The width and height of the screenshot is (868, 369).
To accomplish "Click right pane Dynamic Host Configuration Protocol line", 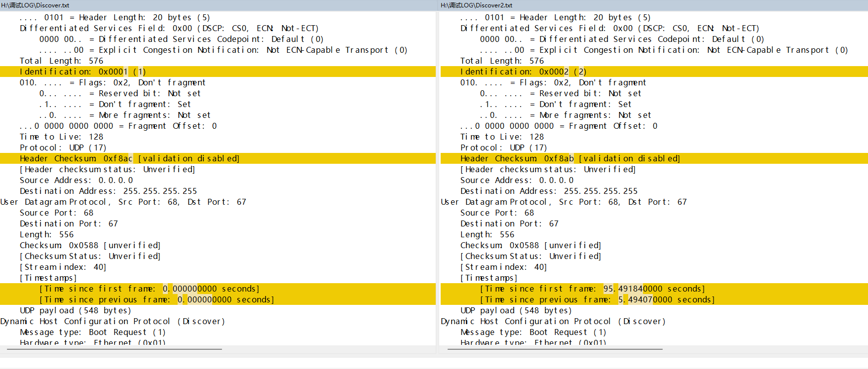I will (553, 321).
